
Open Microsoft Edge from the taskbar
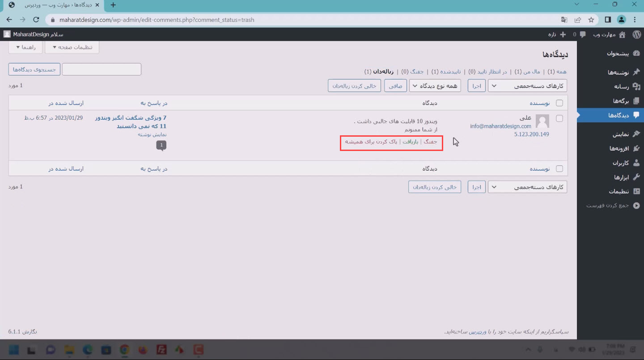87,349
